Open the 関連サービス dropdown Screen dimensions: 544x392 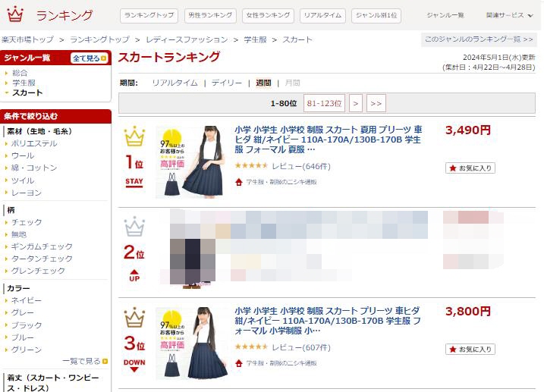click(509, 15)
